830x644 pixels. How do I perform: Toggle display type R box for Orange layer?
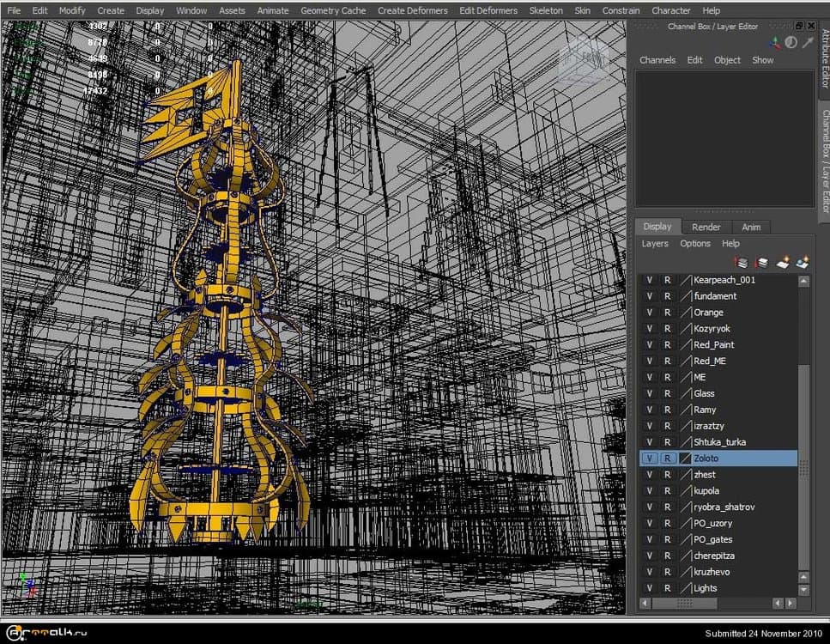click(668, 313)
